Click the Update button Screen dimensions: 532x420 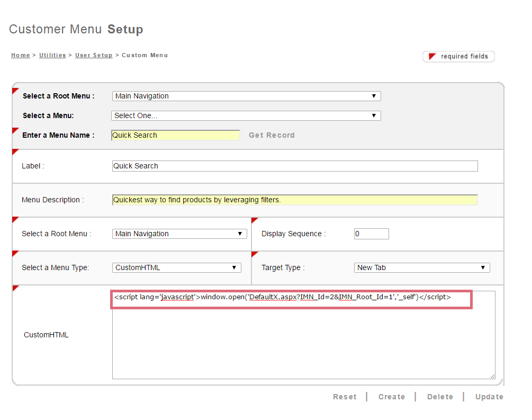489,397
